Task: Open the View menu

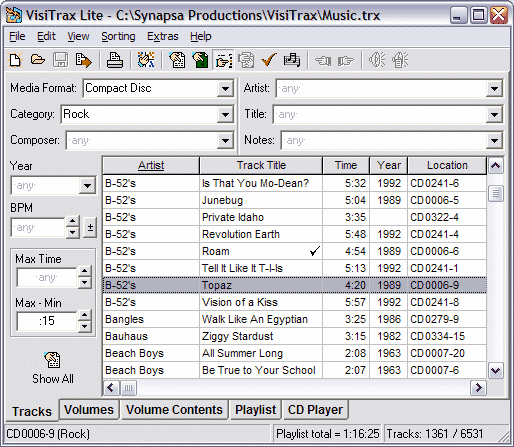Action: [x=78, y=36]
